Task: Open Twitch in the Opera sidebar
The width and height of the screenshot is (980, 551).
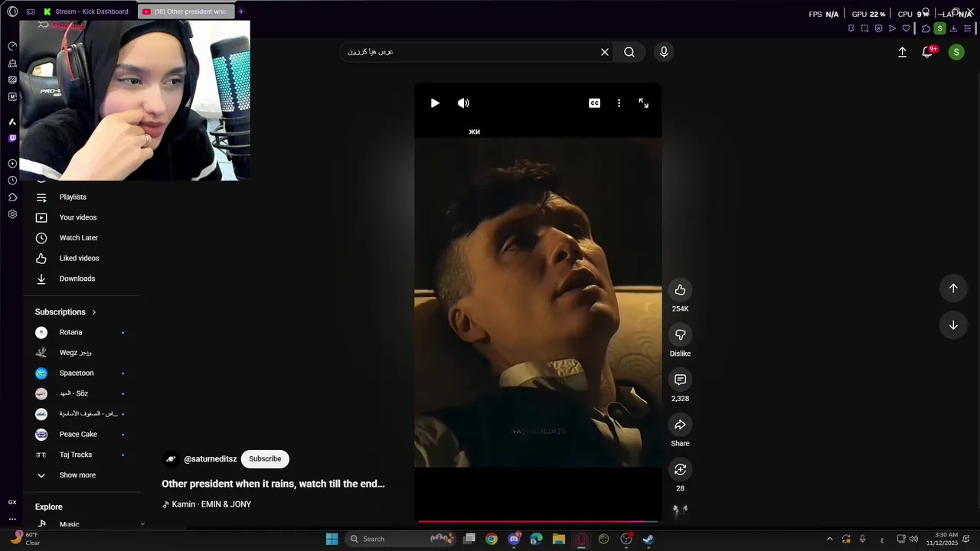Action: (x=12, y=139)
